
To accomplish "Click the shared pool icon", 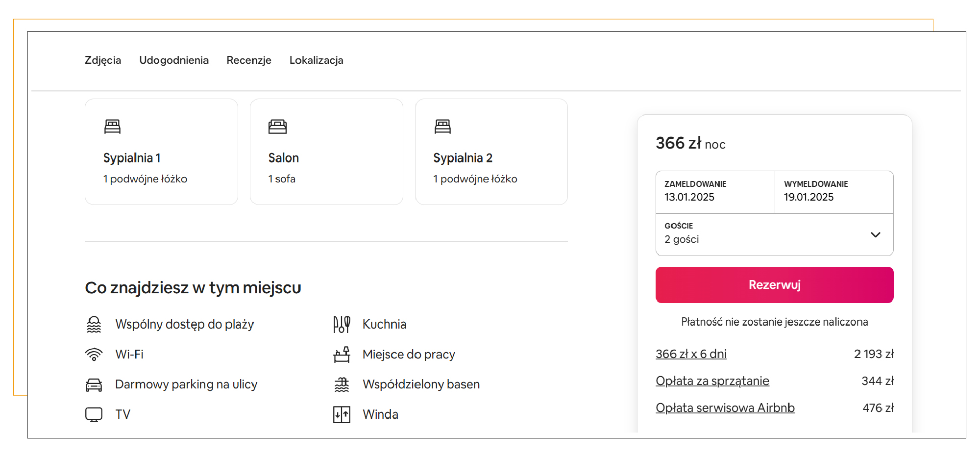I will click(x=342, y=384).
